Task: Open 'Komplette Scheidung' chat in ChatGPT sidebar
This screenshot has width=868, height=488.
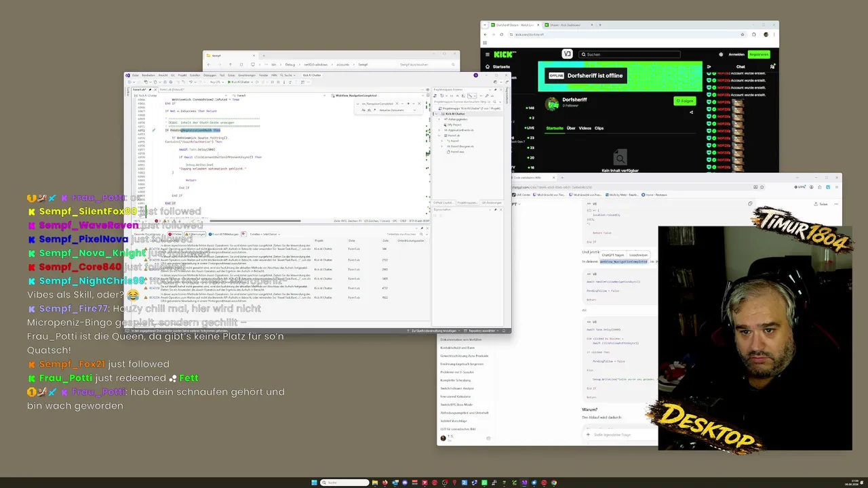Action: point(455,380)
